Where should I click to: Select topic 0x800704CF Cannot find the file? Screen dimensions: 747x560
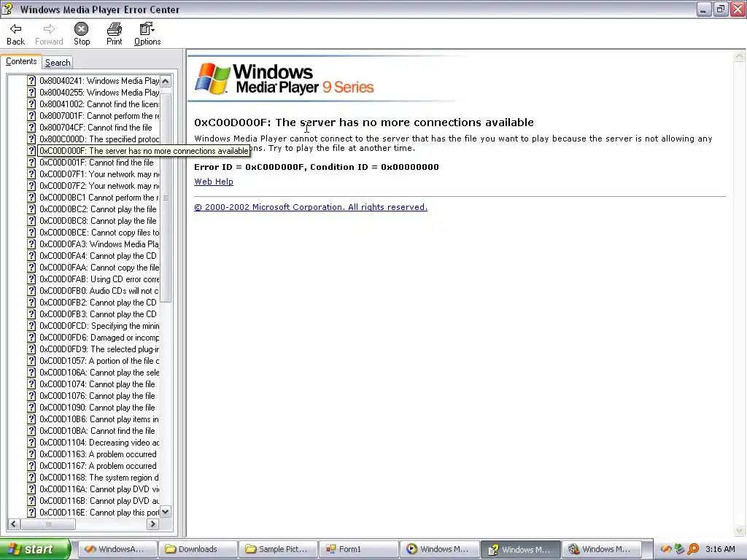96,128
